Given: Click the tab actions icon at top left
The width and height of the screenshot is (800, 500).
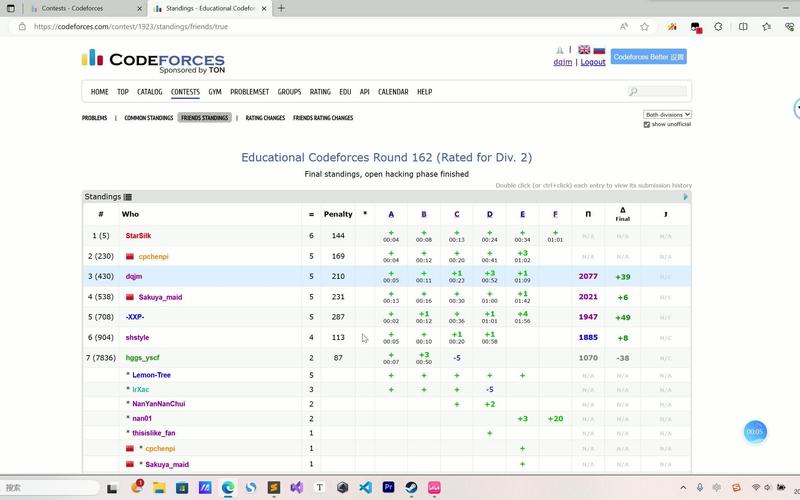Looking at the screenshot, I should tap(10, 8).
